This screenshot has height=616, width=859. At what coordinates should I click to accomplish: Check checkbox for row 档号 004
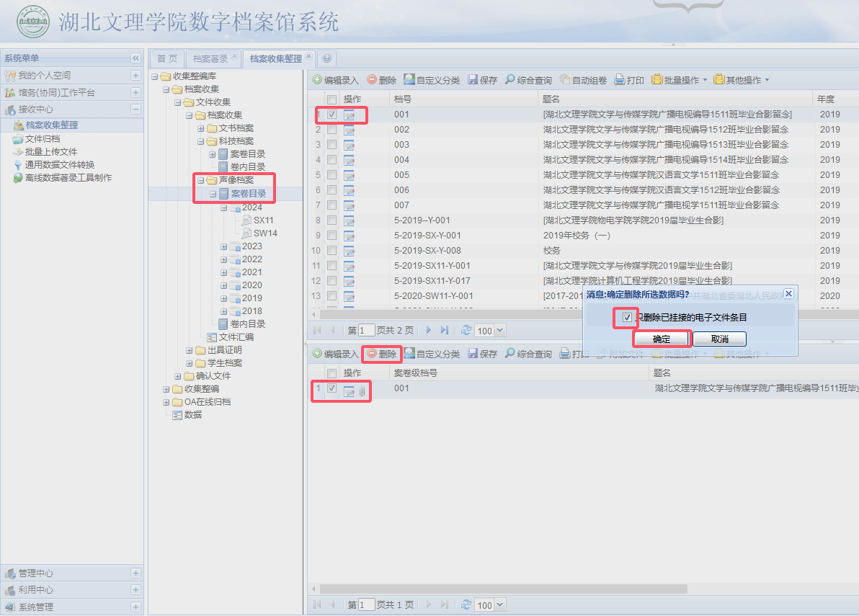click(332, 160)
